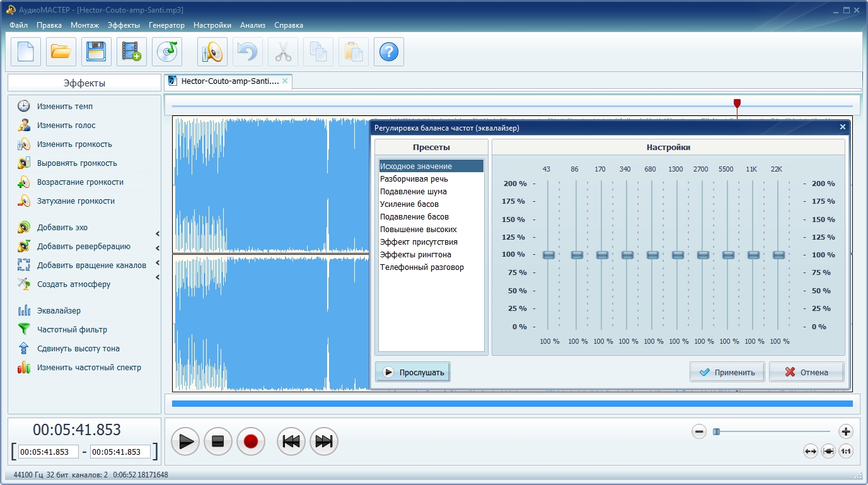Click the video film strip toolbar icon

132,52
